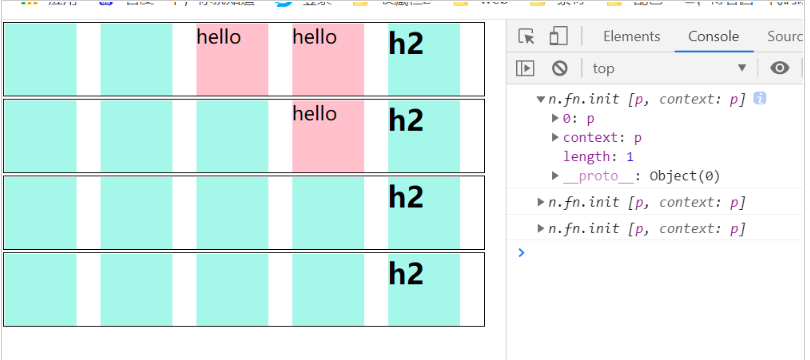Viewport: 810px width, 360px height.
Task: Toggle the device toolbar icon
Action: coord(558,37)
